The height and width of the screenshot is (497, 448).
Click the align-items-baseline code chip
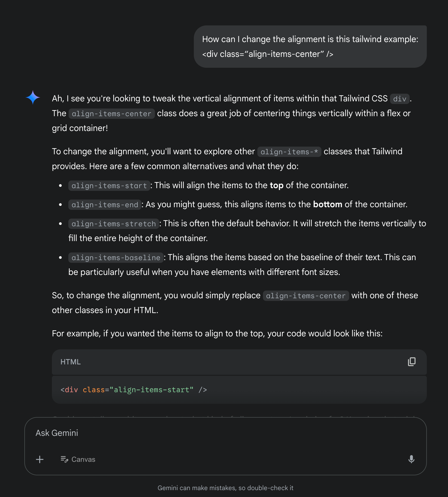tap(116, 258)
